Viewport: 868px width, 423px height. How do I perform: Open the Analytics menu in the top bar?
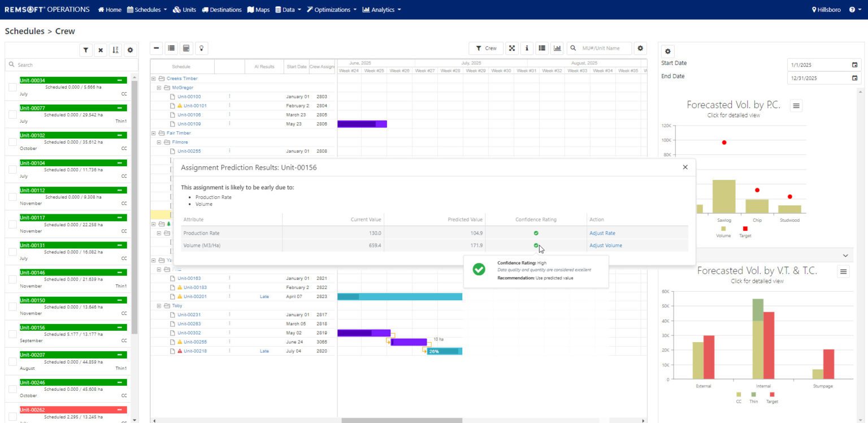[381, 9]
